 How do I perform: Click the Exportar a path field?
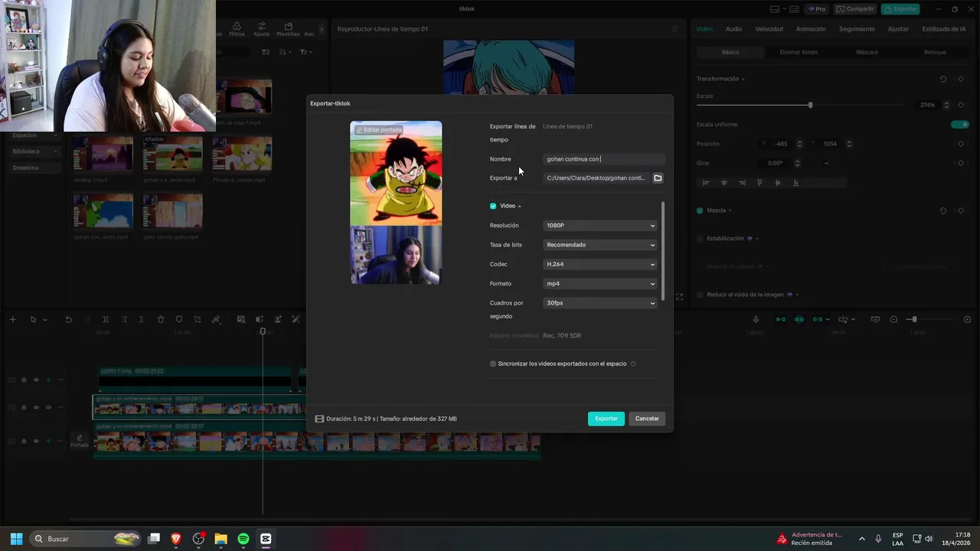coord(596,178)
